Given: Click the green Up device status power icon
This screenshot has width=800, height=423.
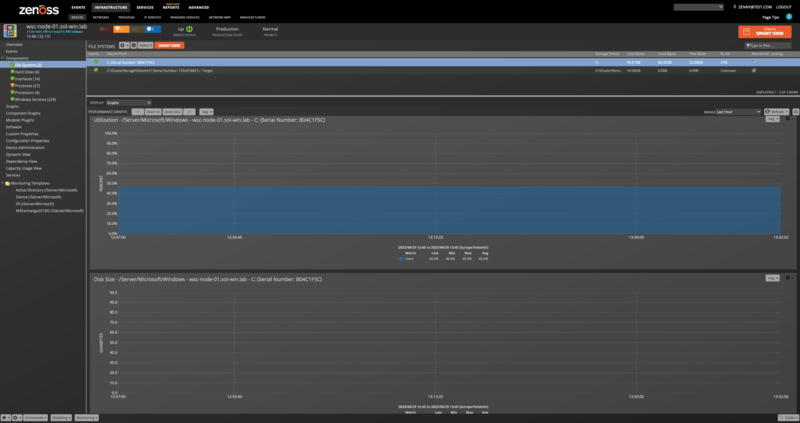Looking at the screenshot, I should click(189, 29).
